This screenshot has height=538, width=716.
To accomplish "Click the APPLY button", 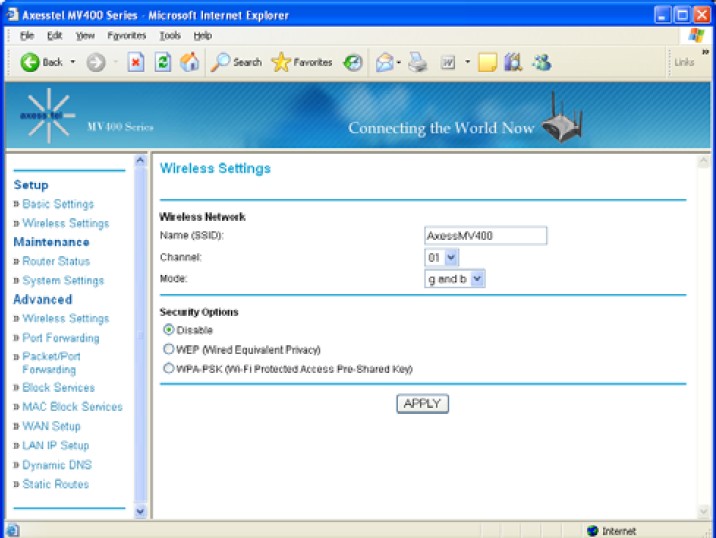I will tap(422, 404).
